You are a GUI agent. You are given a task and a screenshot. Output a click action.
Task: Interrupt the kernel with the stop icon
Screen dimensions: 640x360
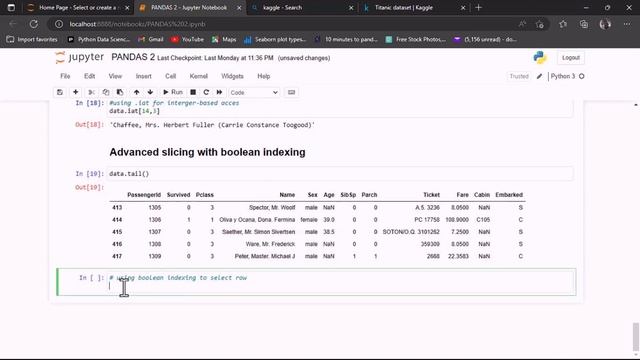pyautogui.click(x=193, y=92)
